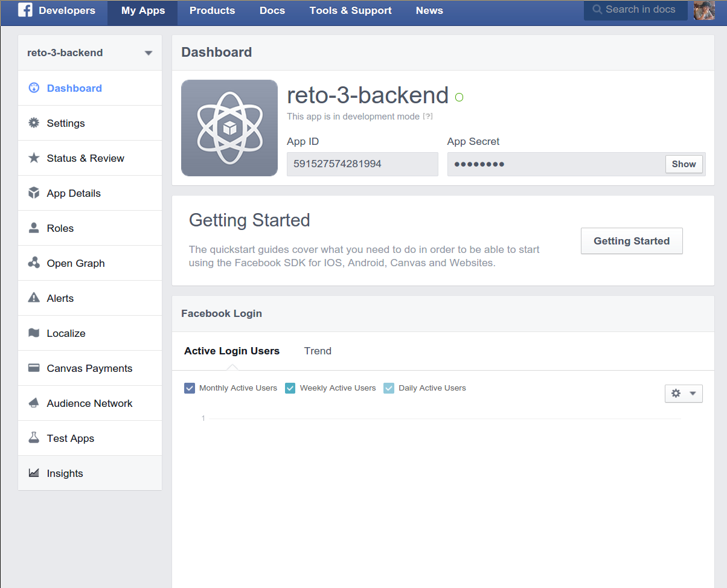This screenshot has height=588, width=727.
Task: Click the Search in docs field
Action: pyautogui.click(x=636, y=10)
